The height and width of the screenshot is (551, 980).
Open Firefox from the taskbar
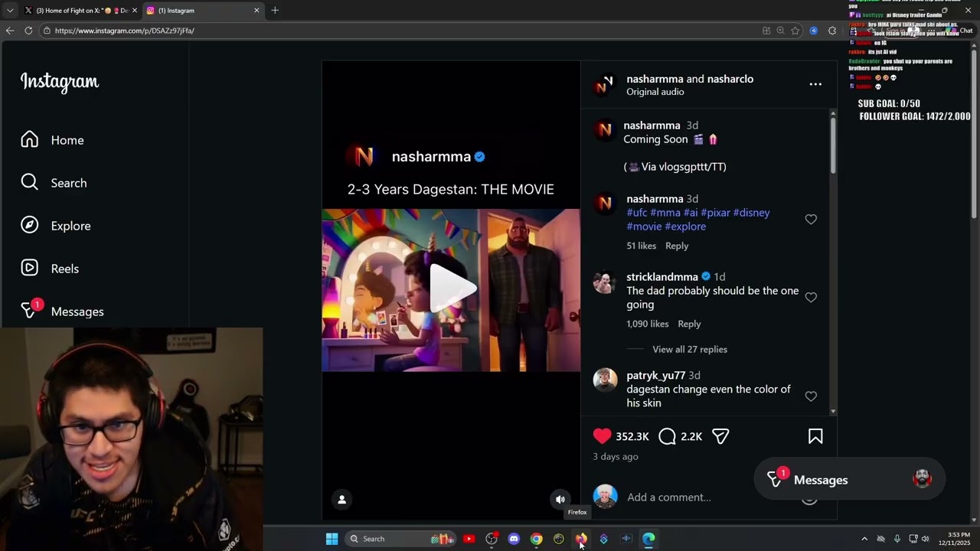(x=581, y=539)
